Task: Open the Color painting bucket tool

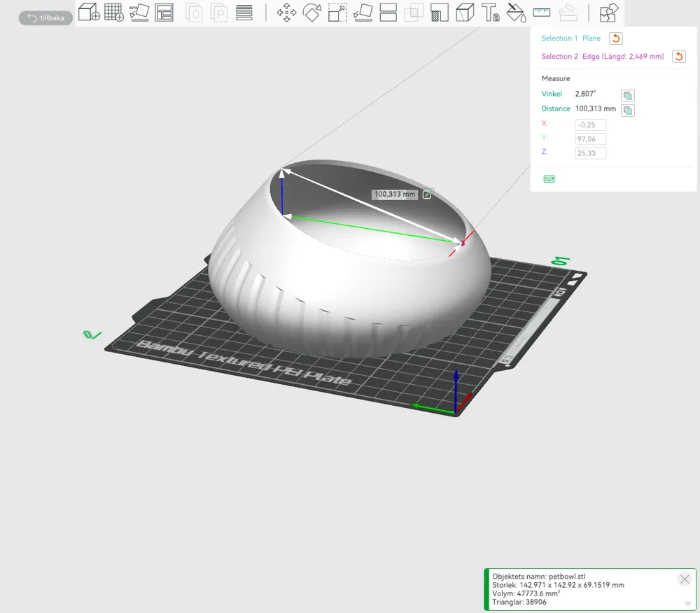Action: click(516, 13)
